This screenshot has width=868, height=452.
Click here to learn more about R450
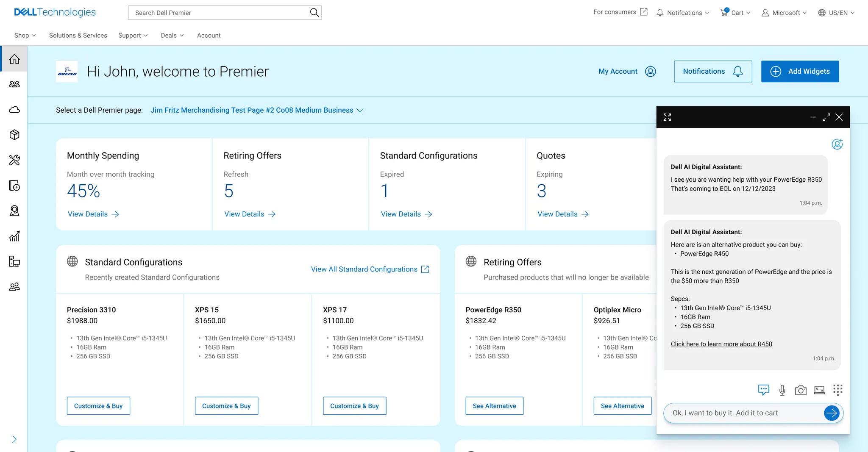pyautogui.click(x=721, y=344)
